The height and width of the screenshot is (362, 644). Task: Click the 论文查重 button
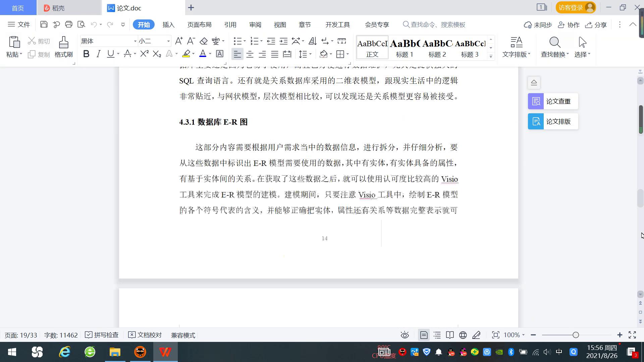[553, 101]
